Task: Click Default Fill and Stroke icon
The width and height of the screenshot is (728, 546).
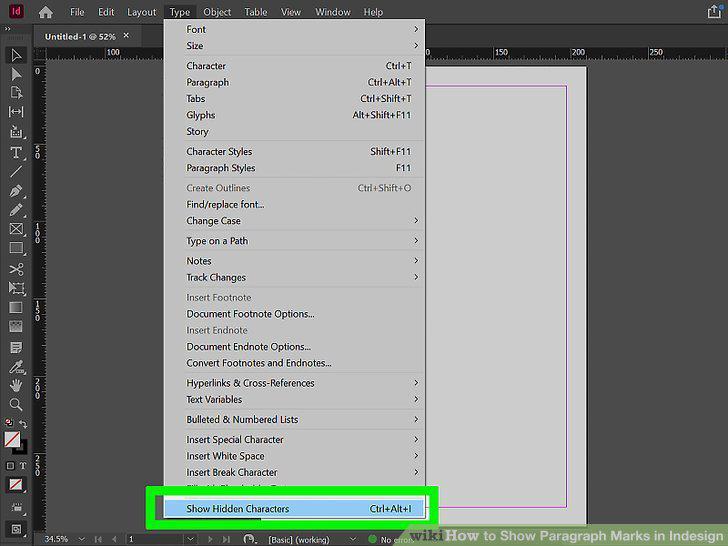Action: pos(9,422)
